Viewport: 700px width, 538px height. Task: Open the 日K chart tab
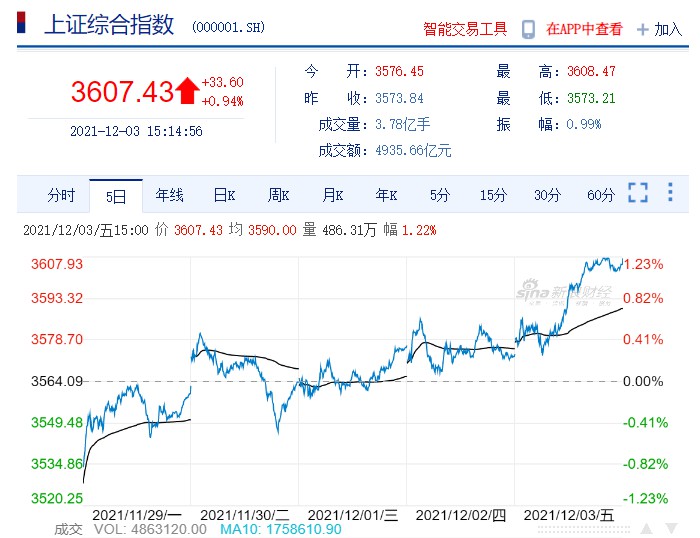(224, 195)
